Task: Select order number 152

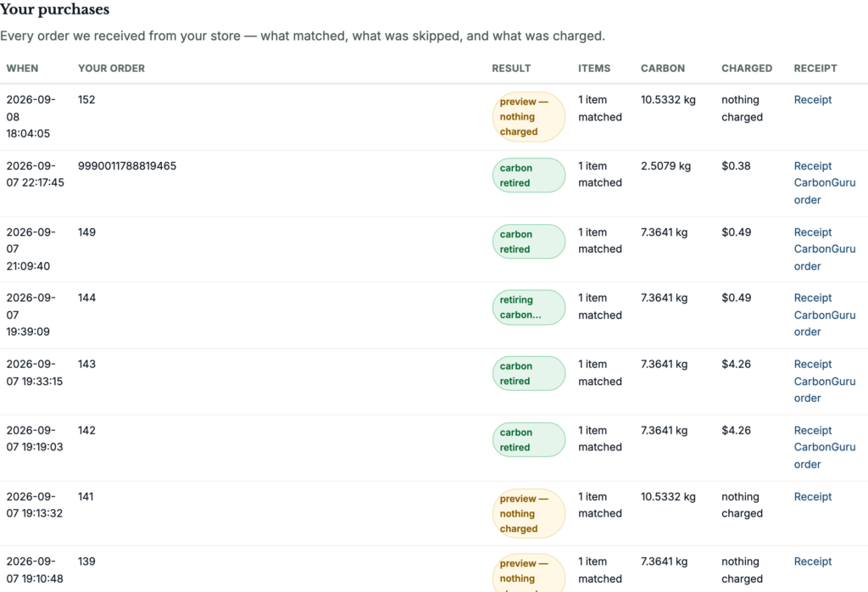Action: 86,100
